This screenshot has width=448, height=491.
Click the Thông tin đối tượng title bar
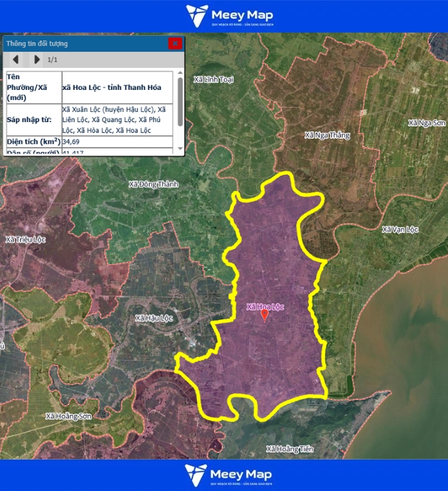point(82,43)
